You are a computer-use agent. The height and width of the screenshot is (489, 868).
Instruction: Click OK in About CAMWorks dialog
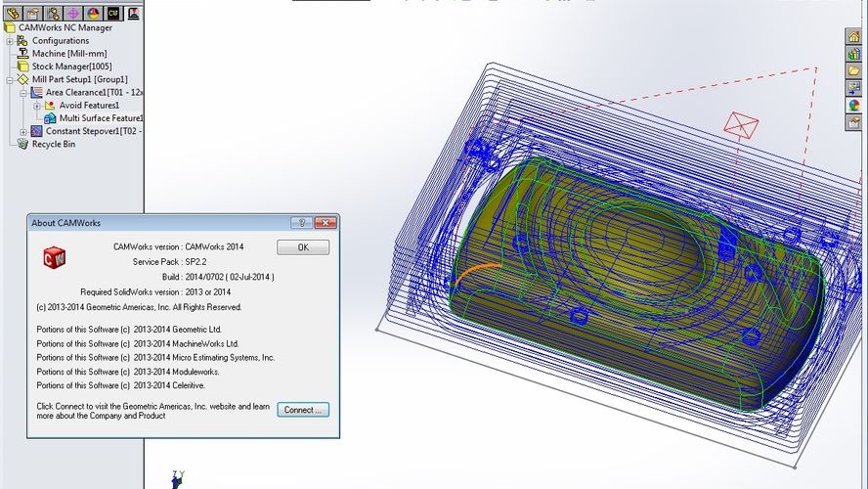tap(303, 247)
